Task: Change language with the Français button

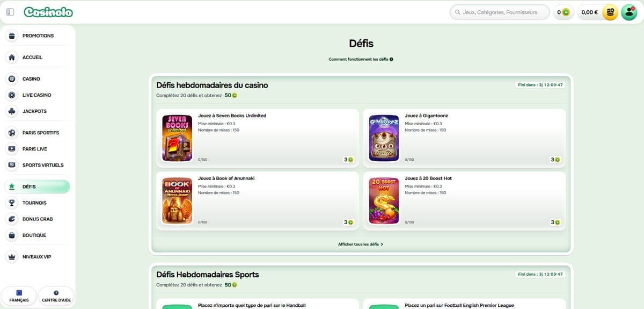Action: point(19,296)
